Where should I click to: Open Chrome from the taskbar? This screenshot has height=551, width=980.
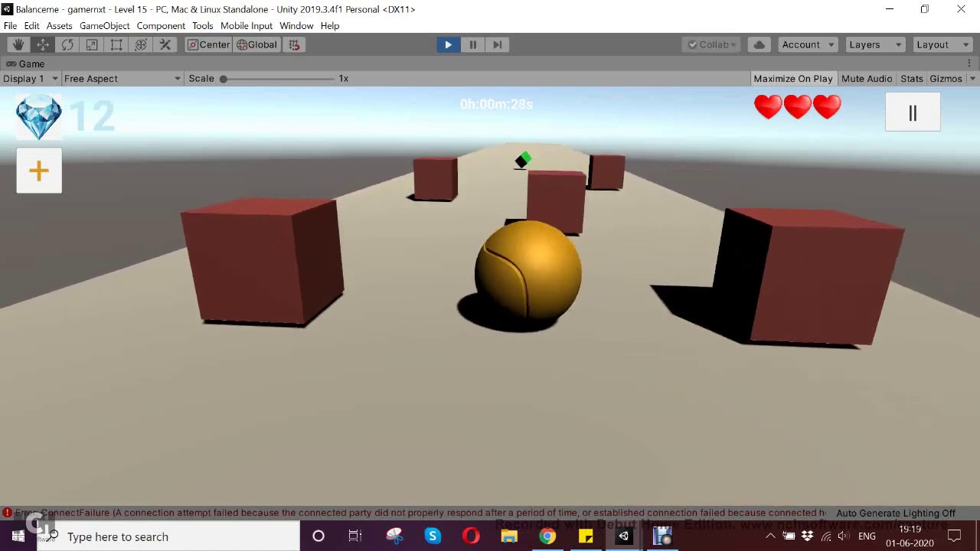pyautogui.click(x=547, y=536)
